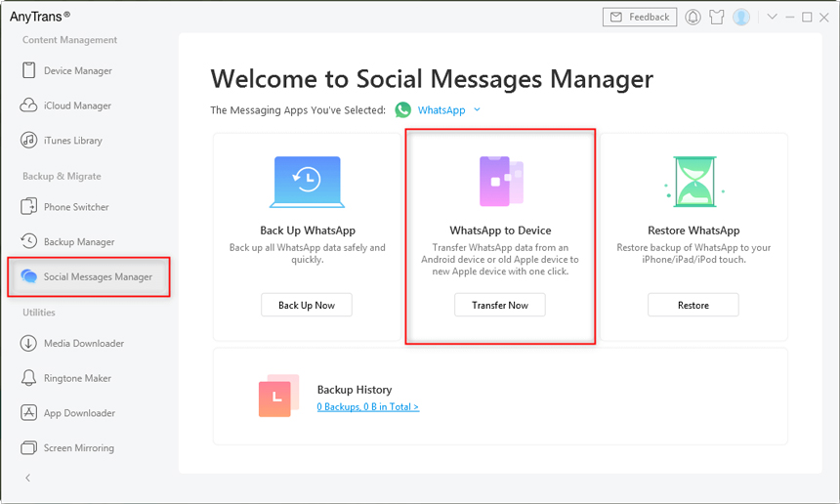Click the iCloud Manager cloud icon
The image size is (840, 504).
click(x=28, y=105)
